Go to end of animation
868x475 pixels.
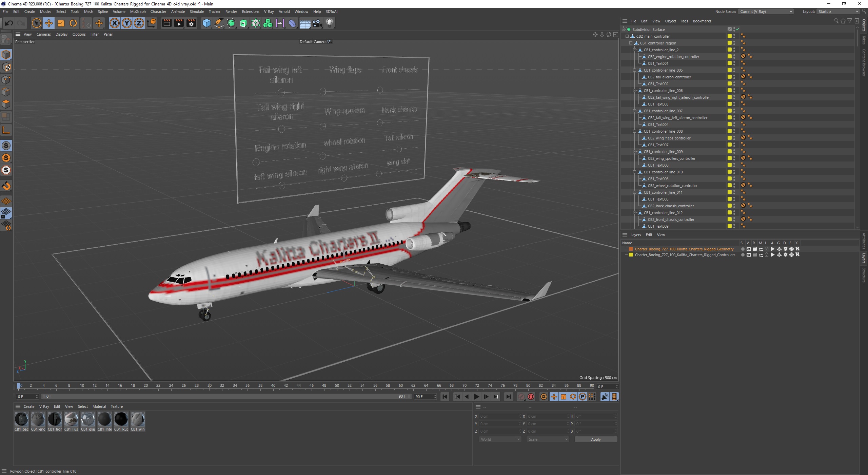coord(508,397)
